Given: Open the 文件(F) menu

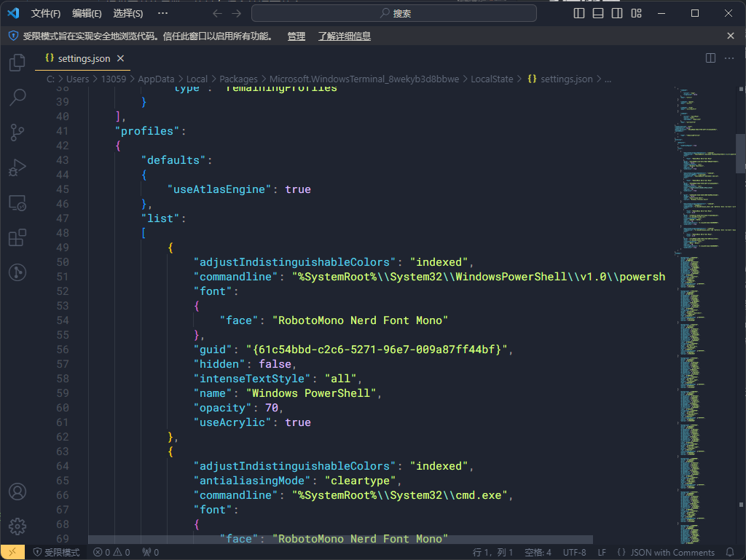Looking at the screenshot, I should coord(46,13).
